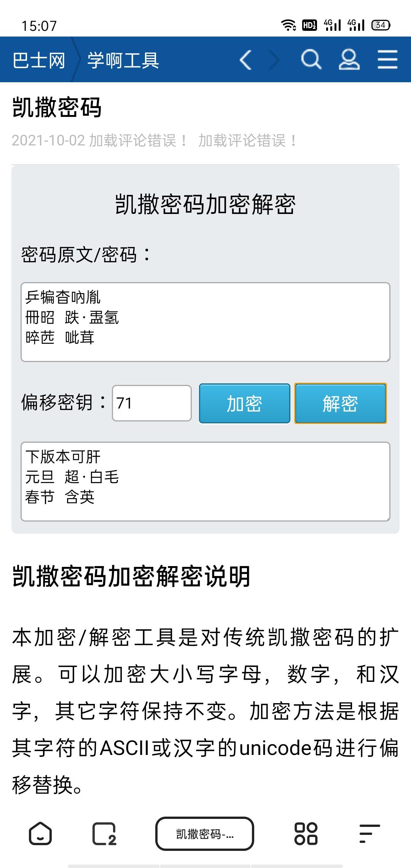Open the user account profile icon
The image size is (411, 868).
[x=349, y=60]
